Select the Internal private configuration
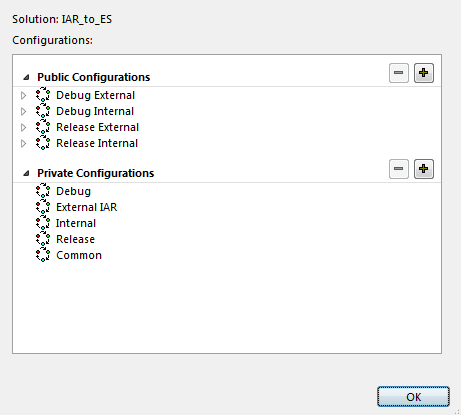The width and height of the screenshot is (461, 415). 76,223
